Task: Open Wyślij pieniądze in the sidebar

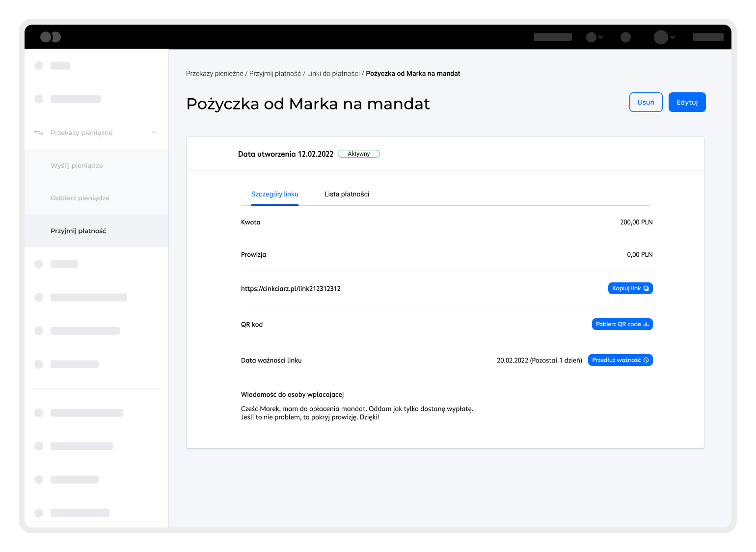Action: pyautogui.click(x=77, y=166)
